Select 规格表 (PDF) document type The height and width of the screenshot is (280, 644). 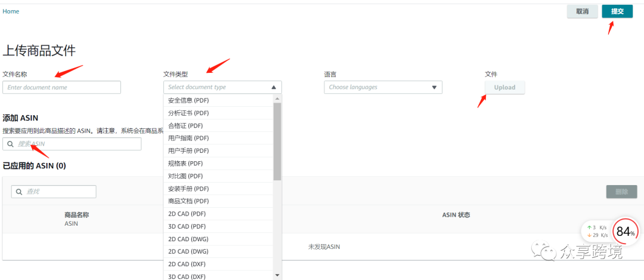(218, 163)
